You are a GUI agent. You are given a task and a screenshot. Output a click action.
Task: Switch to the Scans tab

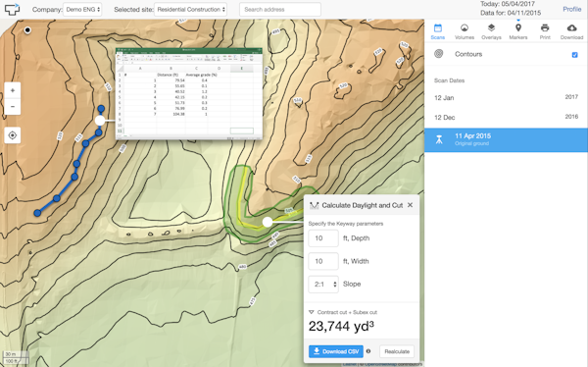click(x=438, y=31)
